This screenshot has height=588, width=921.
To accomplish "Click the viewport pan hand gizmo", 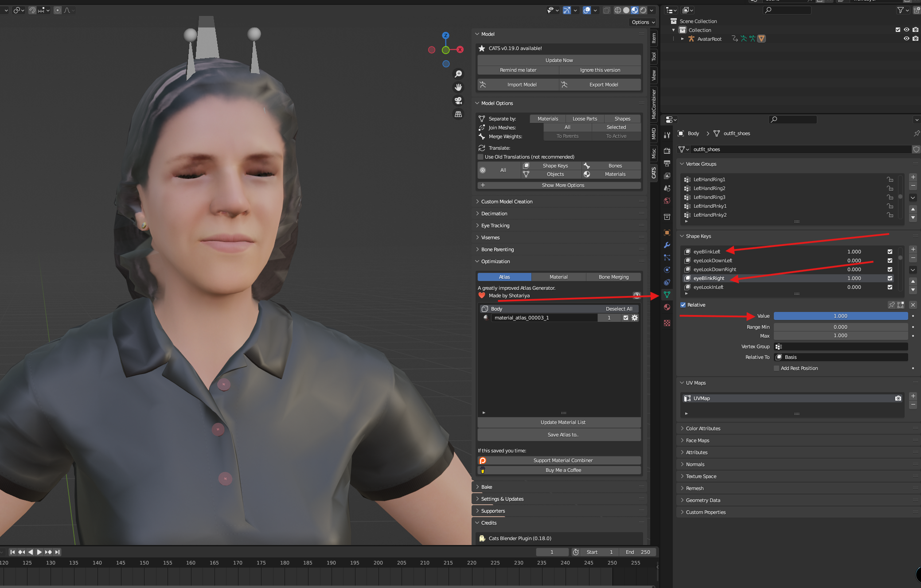I will point(458,87).
